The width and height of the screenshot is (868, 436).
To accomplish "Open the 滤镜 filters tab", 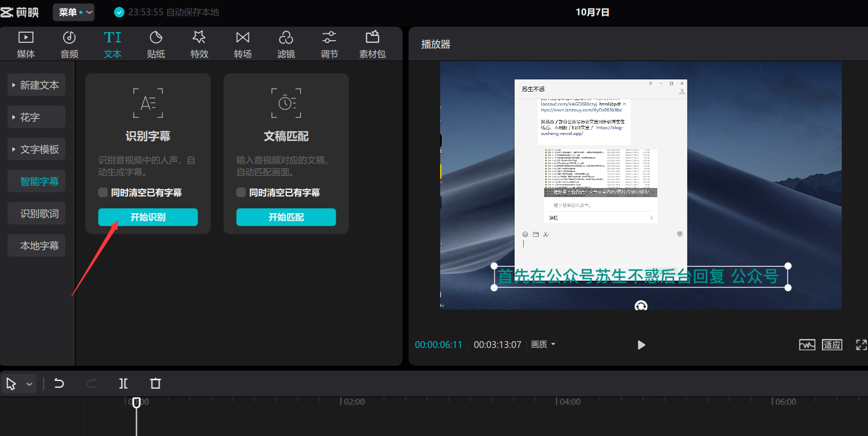I will pyautogui.click(x=286, y=44).
